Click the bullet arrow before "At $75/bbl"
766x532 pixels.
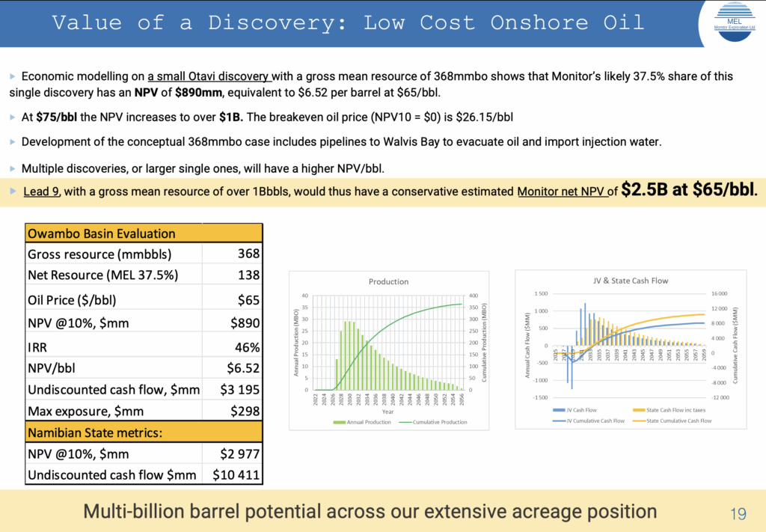tap(13, 117)
